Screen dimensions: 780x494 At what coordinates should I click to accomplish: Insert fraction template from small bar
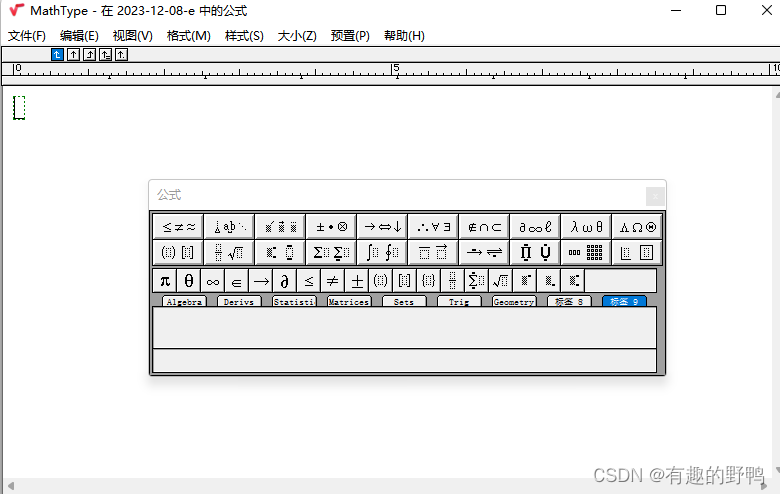pyautogui.click(x=452, y=281)
